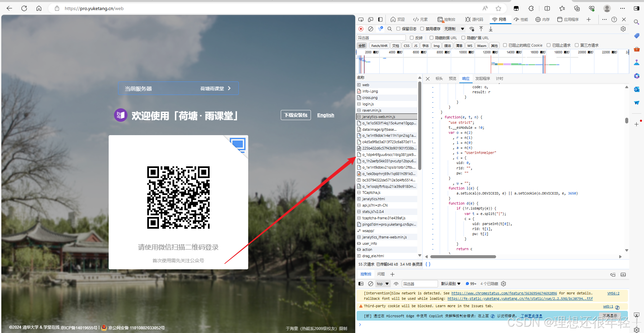This screenshot has height=333, width=644.
Task: Toggle the DevTools activity bar sidebar icon
Action: tap(380, 19)
